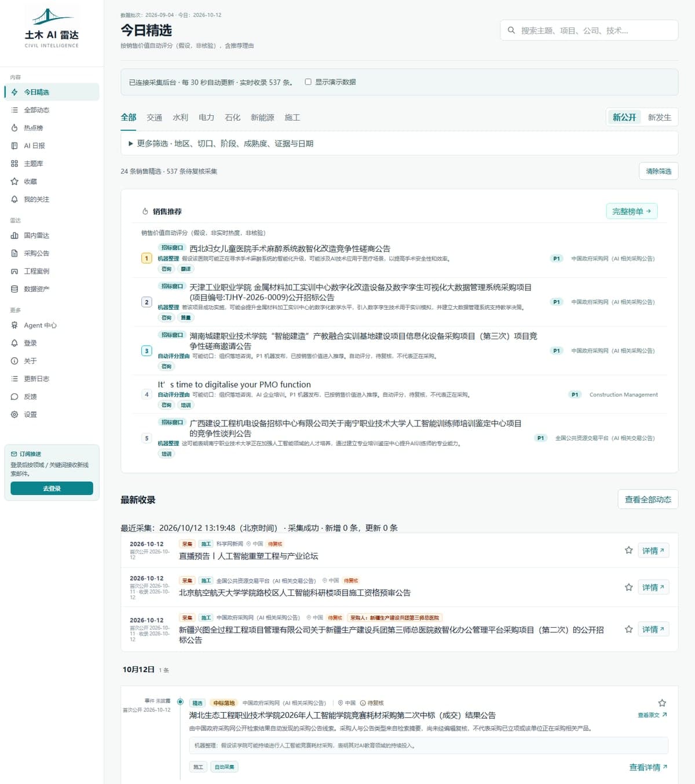Screen dimensions: 695x784
Task: Select the AI 日报 icon
Action: (x=14, y=146)
